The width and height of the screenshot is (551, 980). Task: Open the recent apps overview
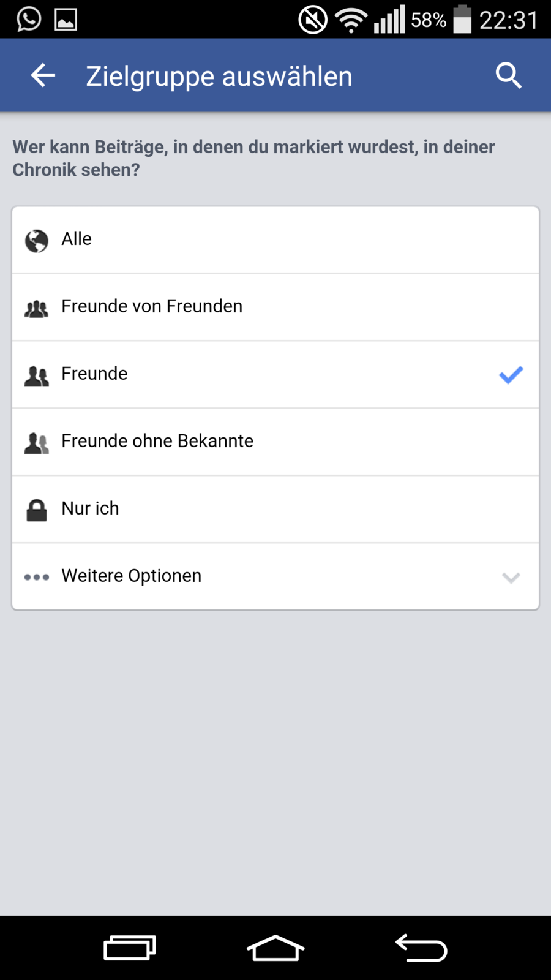point(130,948)
